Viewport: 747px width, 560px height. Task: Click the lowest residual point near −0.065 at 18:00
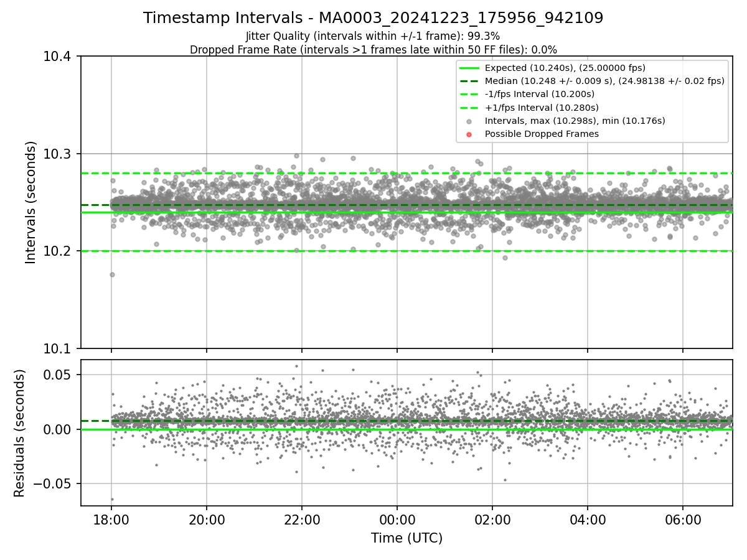(112, 499)
